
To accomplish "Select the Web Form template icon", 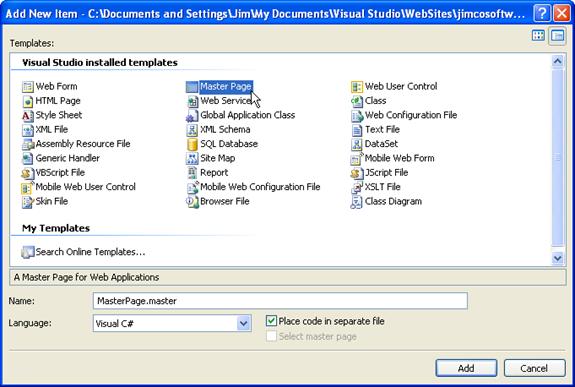I will coord(28,87).
